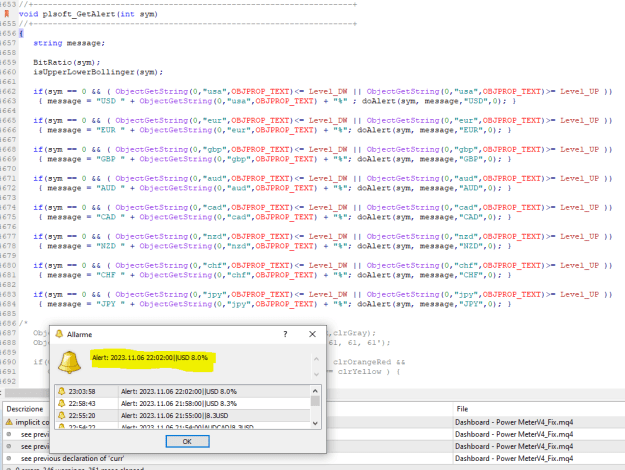Click the message = "JPY " code line
Screen dimensions: 625x470
pyautogui.click(x=275, y=304)
